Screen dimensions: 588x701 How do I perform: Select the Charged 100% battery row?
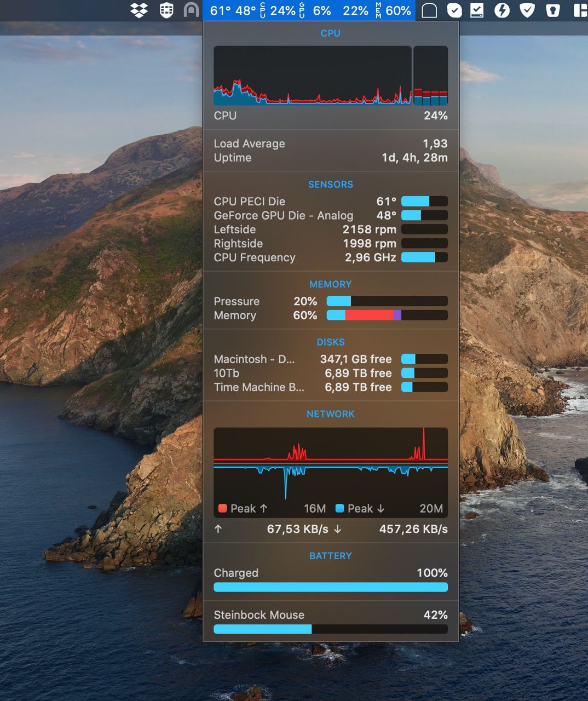[x=331, y=573]
